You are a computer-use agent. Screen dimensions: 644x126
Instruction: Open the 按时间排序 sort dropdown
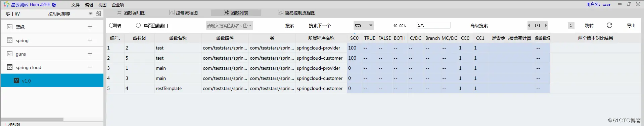(90, 14)
